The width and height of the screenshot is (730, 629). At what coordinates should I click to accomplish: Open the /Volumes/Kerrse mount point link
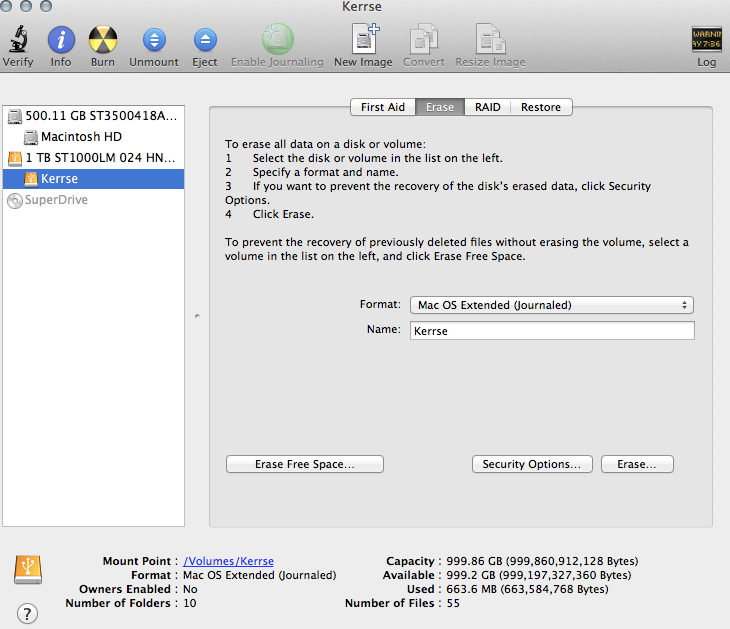tap(229, 561)
